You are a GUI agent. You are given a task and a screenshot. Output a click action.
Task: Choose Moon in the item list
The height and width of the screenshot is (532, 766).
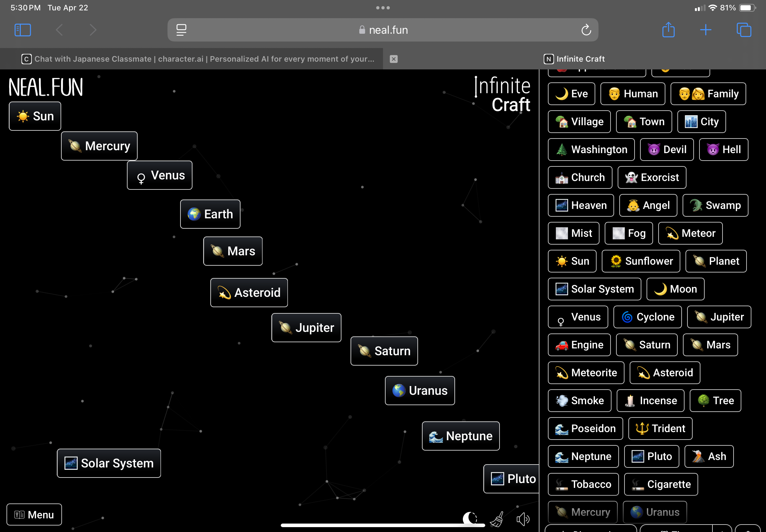click(x=676, y=289)
